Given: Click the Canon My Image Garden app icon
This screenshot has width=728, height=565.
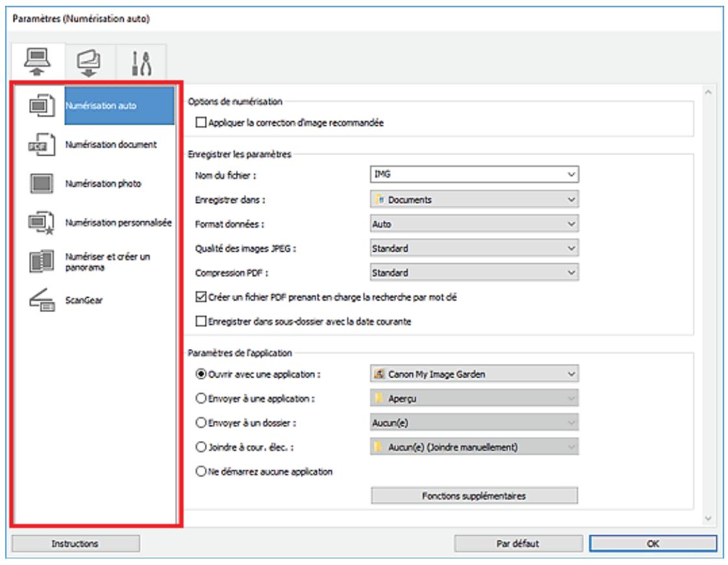Looking at the screenshot, I should tap(379, 374).
